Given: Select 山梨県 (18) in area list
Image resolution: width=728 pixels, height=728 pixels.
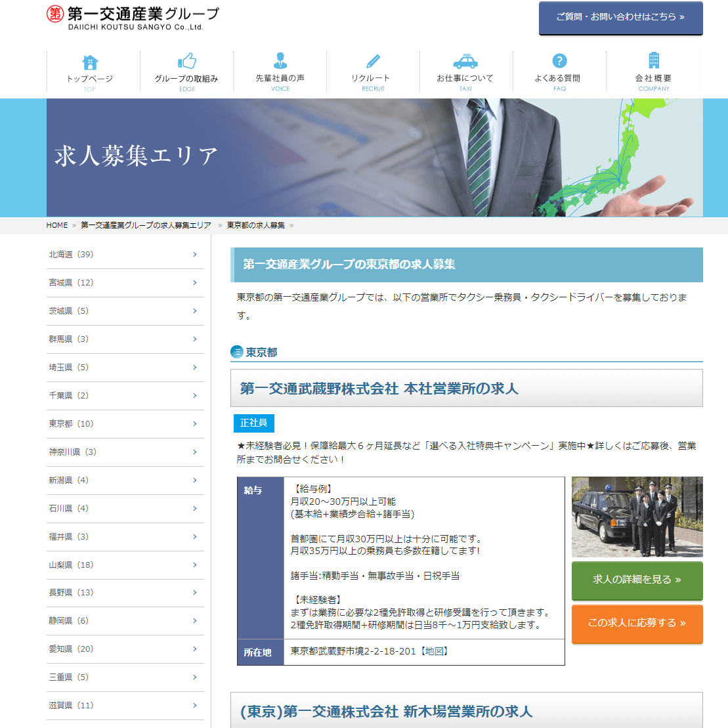Looking at the screenshot, I should point(125,565).
